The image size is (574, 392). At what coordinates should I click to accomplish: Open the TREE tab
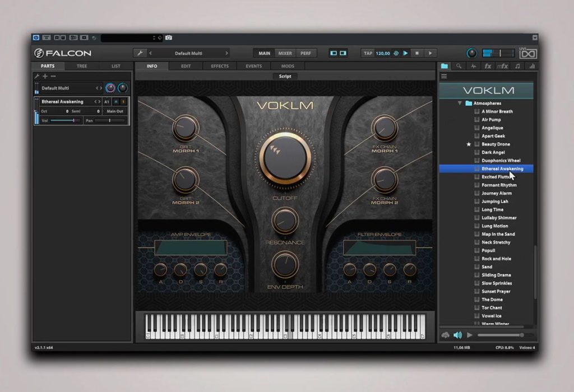pyautogui.click(x=82, y=66)
